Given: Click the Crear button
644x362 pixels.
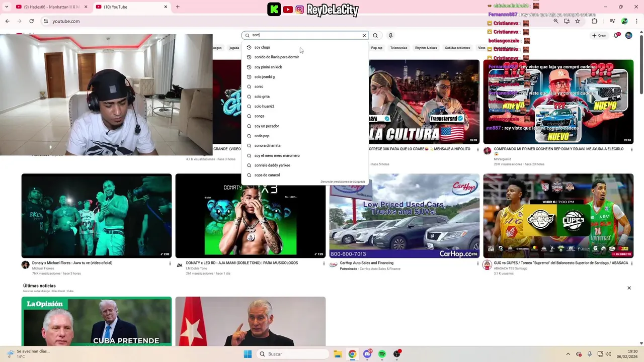Looking at the screenshot, I should [x=599, y=35].
